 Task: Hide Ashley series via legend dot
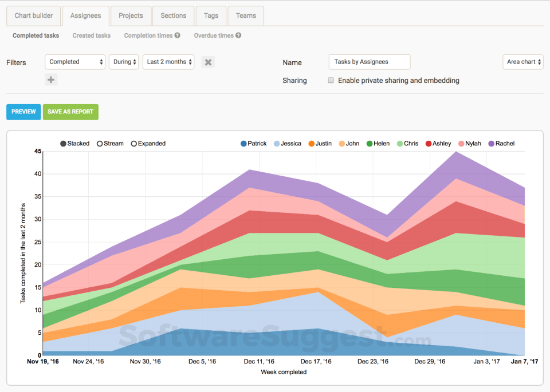429,144
